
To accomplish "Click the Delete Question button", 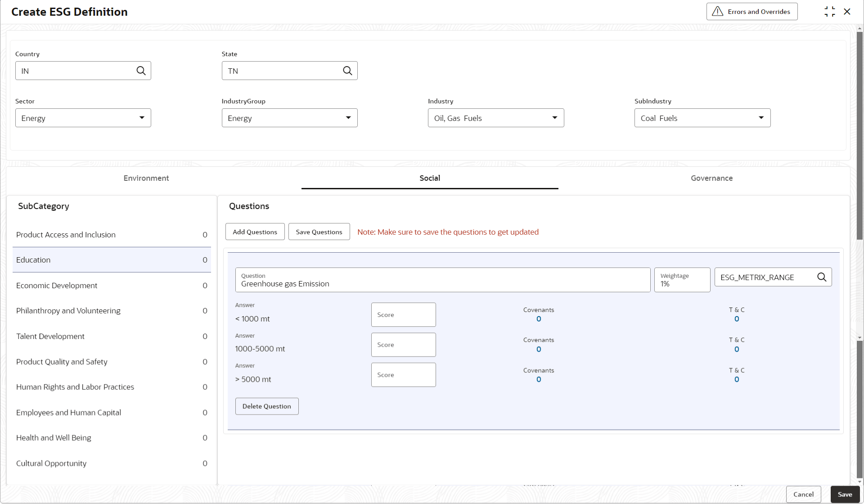I will click(266, 406).
